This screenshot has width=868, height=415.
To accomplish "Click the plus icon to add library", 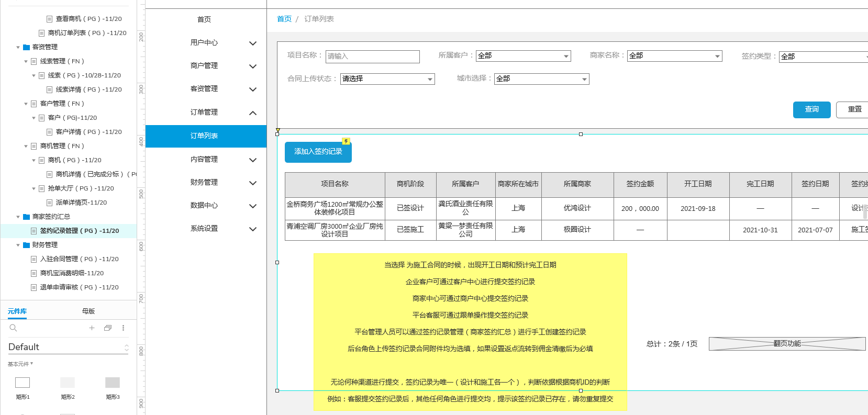I will coord(92,328).
